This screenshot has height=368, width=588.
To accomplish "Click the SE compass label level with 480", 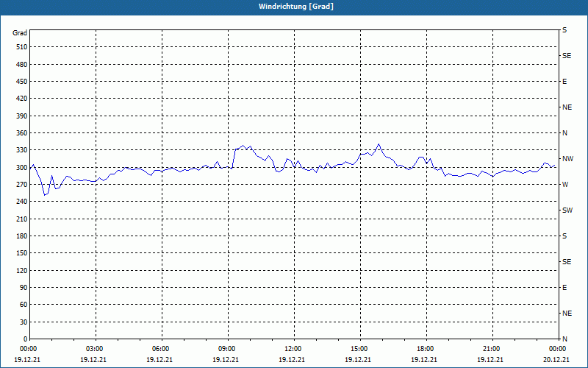I will tap(567, 56).
